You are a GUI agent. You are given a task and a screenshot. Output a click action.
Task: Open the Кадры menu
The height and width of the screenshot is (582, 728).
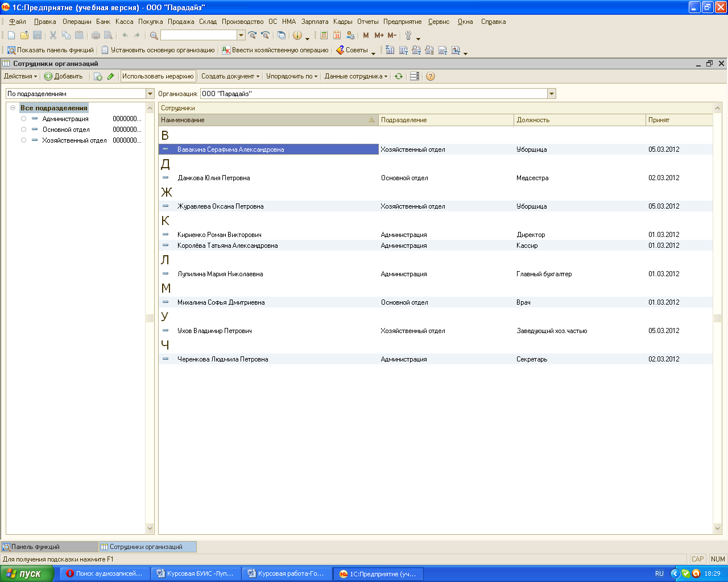pyautogui.click(x=342, y=22)
